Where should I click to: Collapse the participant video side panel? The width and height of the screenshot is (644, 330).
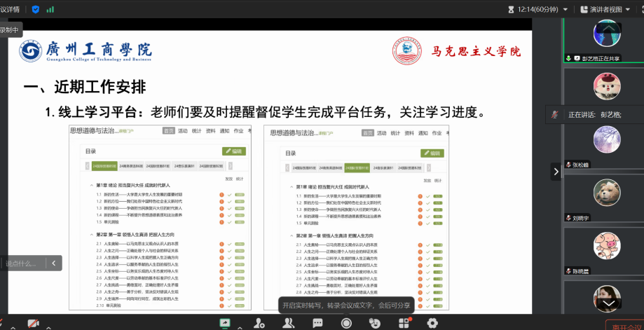556,171
